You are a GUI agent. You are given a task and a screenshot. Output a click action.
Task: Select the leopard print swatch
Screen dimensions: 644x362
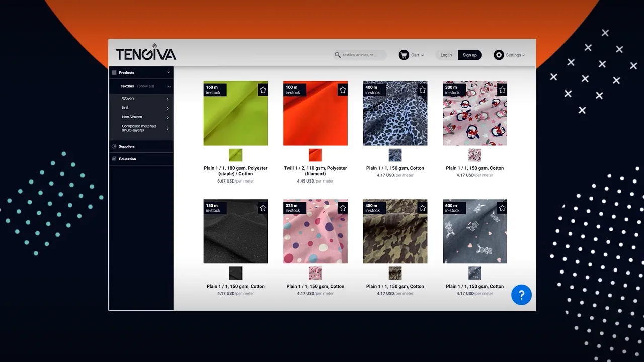click(x=395, y=155)
